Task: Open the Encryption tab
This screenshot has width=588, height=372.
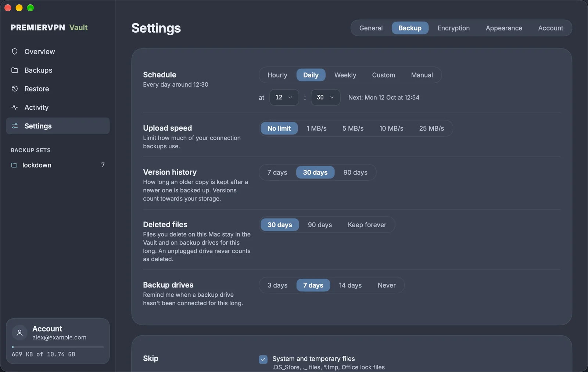Action: click(453, 28)
